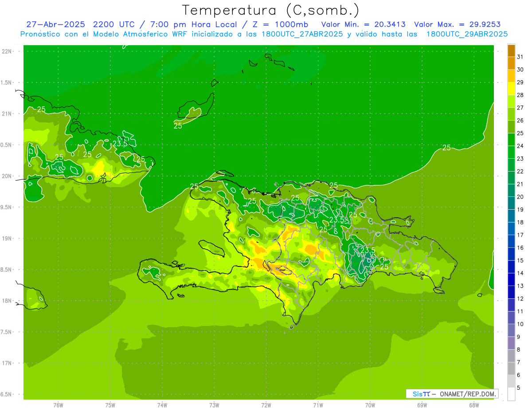Click the "22N" latitude axis label
Screen dimensions: 532x411
coord(7,51)
